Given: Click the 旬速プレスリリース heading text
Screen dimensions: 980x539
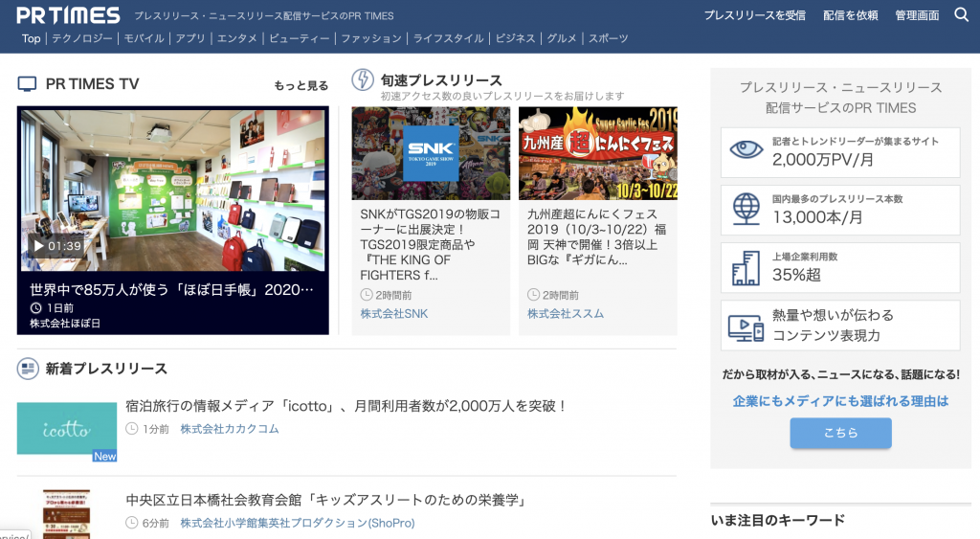Looking at the screenshot, I should pos(441,80).
